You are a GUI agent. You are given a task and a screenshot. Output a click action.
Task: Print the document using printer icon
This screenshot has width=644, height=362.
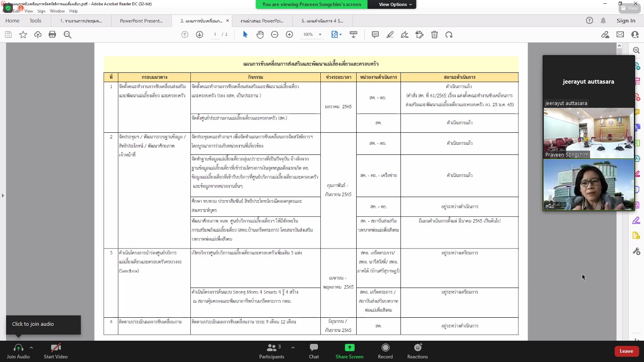click(52, 35)
